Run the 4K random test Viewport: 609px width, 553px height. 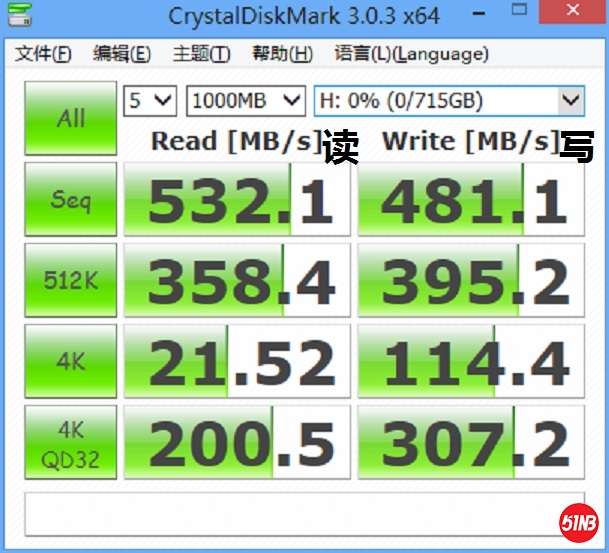tap(70, 362)
